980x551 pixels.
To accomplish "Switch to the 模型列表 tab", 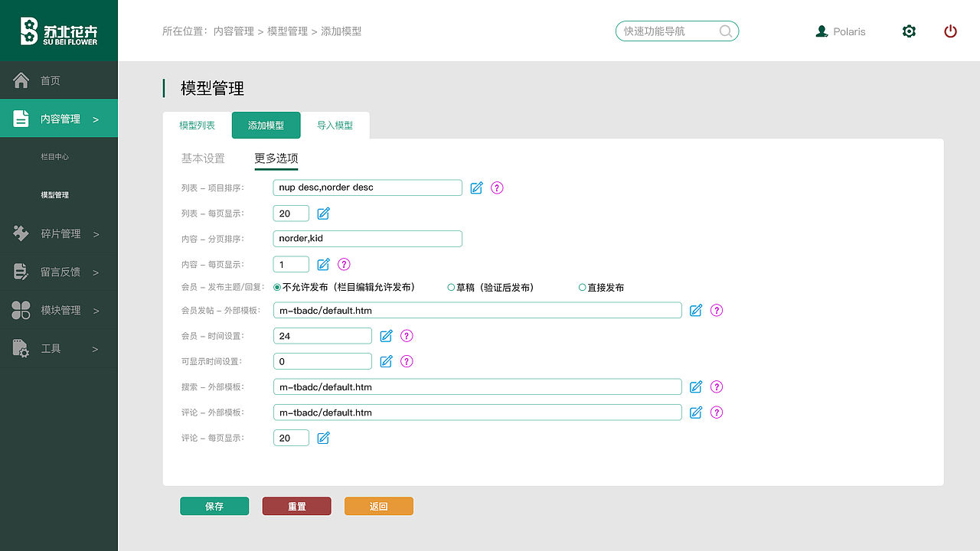I will 198,125.
